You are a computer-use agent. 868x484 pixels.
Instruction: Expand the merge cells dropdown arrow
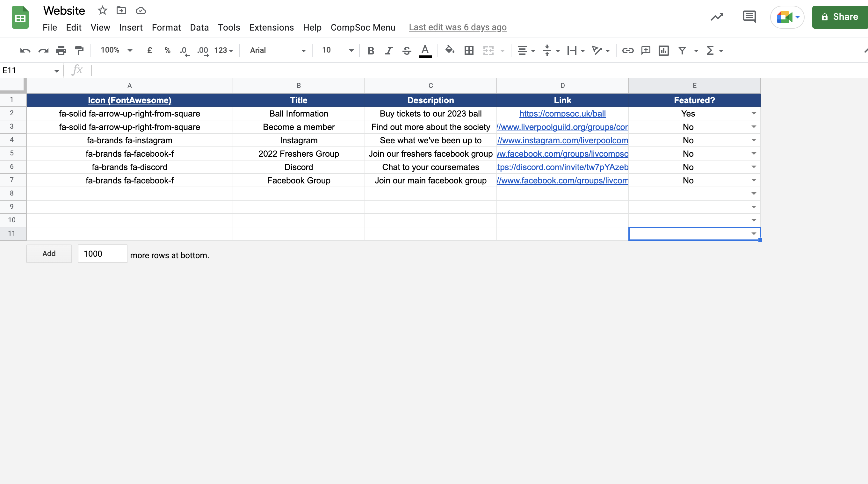click(503, 51)
